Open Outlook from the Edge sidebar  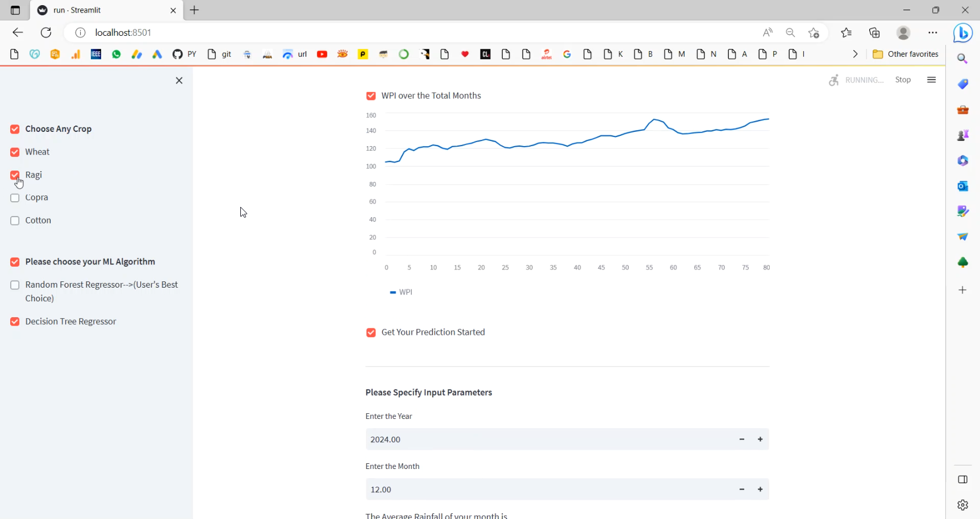962,186
